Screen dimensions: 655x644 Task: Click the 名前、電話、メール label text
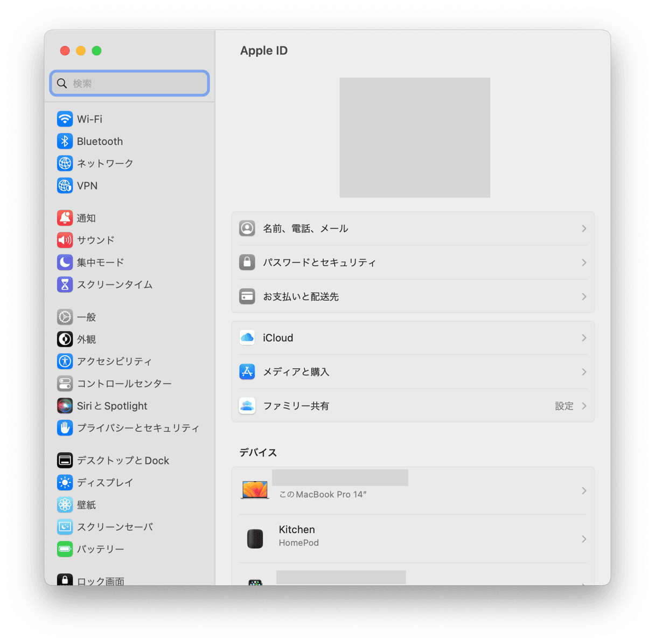pos(305,228)
